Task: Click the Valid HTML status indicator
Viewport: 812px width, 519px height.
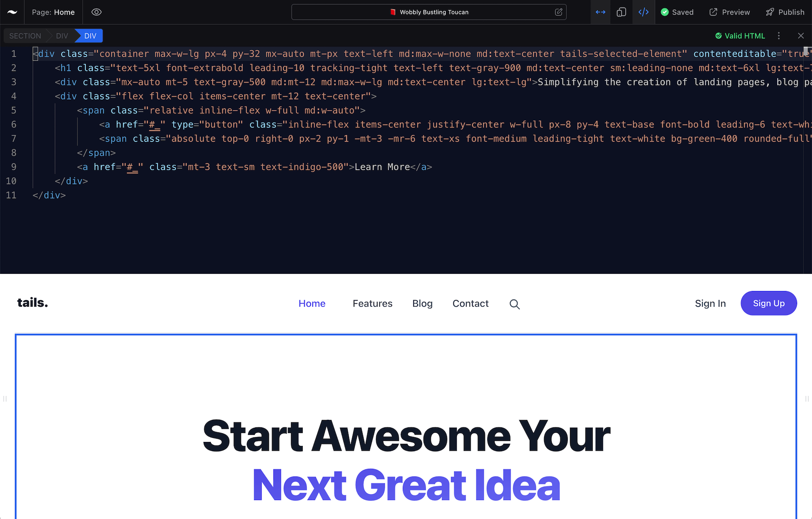Action: click(740, 36)
